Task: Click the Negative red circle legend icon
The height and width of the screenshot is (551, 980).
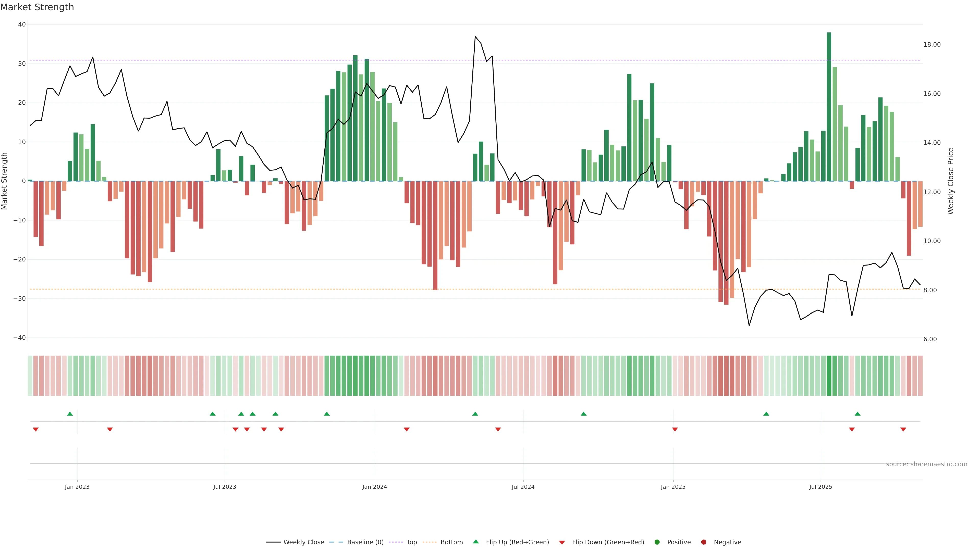Action: pos(703,542)
